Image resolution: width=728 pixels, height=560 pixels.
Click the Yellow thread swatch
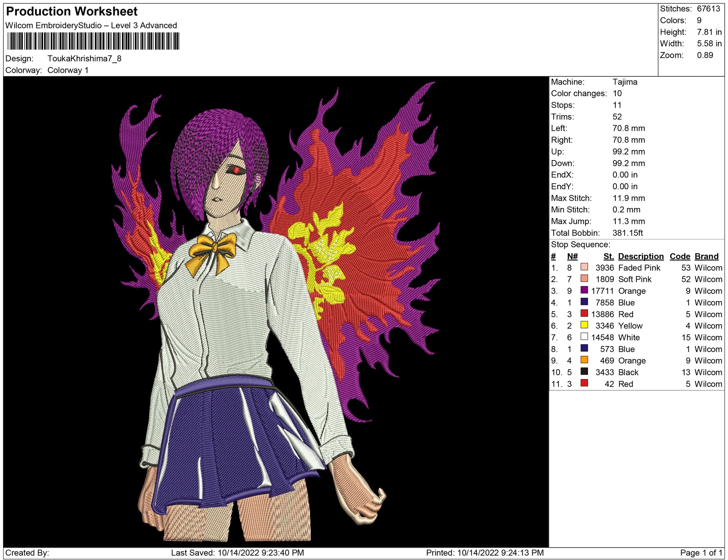pos(584,325)
